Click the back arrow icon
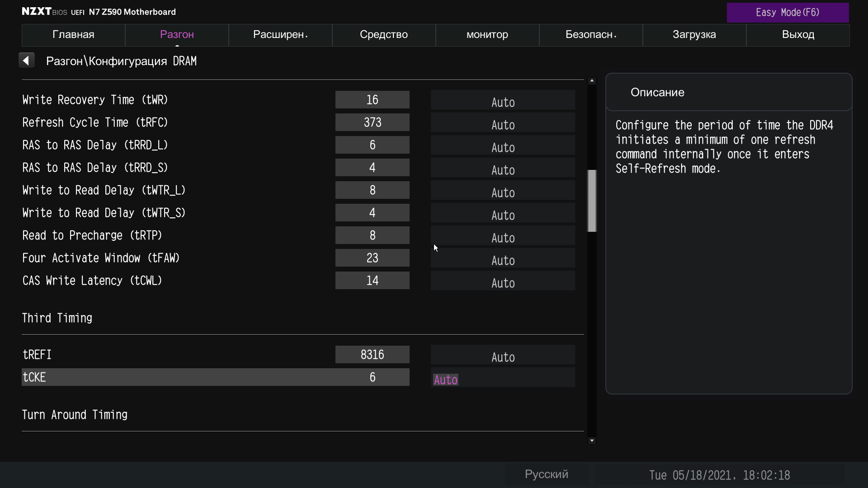Viewport: 868px width, 488px height. click(x=27, y=61)
